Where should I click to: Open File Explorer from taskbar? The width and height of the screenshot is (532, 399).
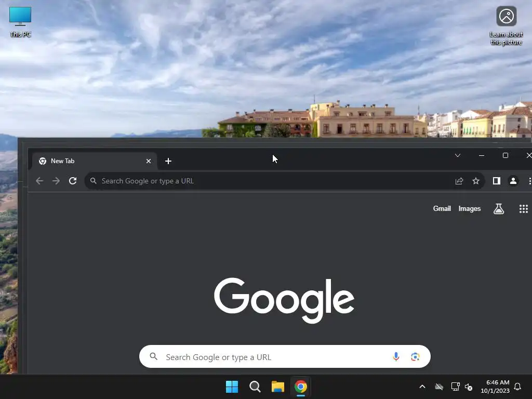pyautogui.click(x=278, y=387)
